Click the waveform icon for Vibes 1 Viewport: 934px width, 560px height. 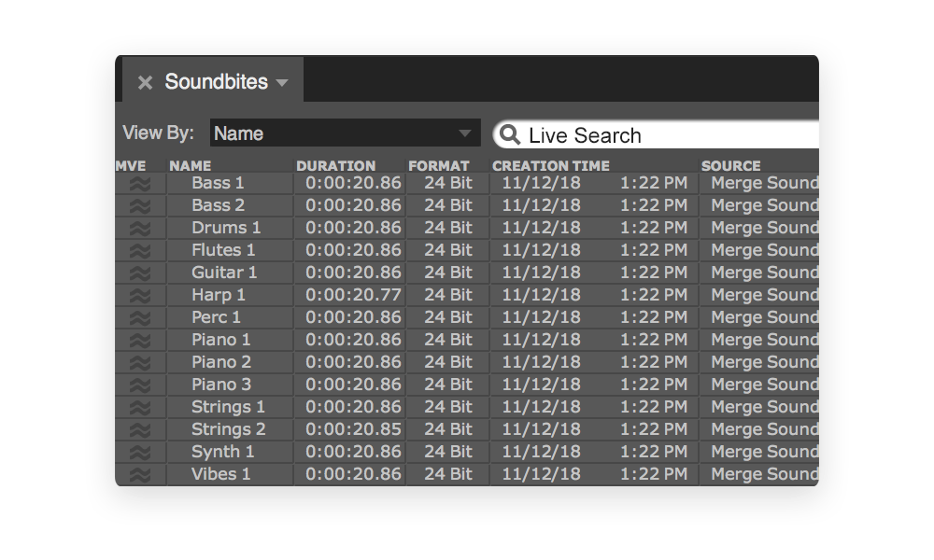140,475
